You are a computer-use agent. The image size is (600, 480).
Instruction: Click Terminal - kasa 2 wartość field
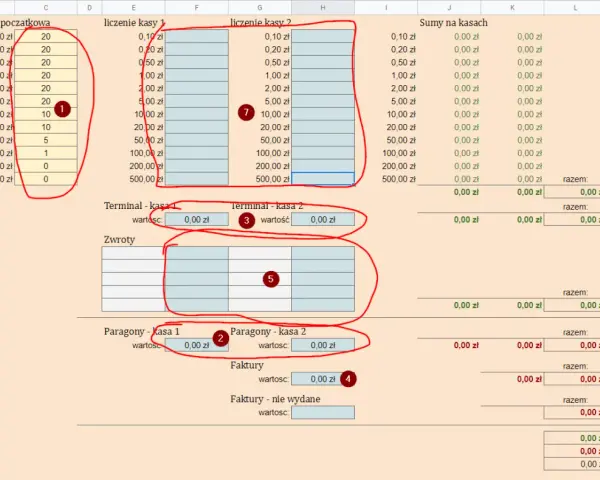point(323,219)
